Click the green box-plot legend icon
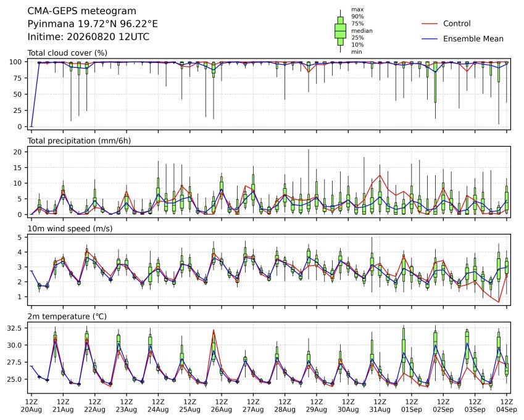The height and width of the screenshot is (420, 524). (x=340, y=31)
